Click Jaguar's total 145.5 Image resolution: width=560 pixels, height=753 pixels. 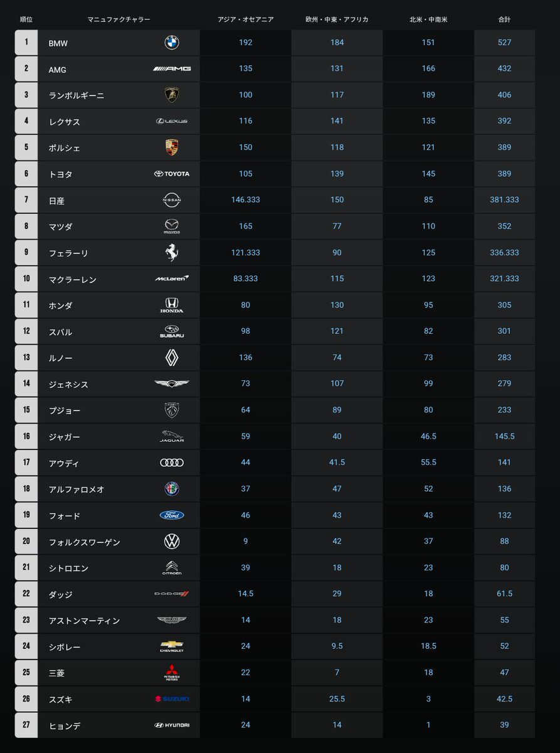(504, 436)
